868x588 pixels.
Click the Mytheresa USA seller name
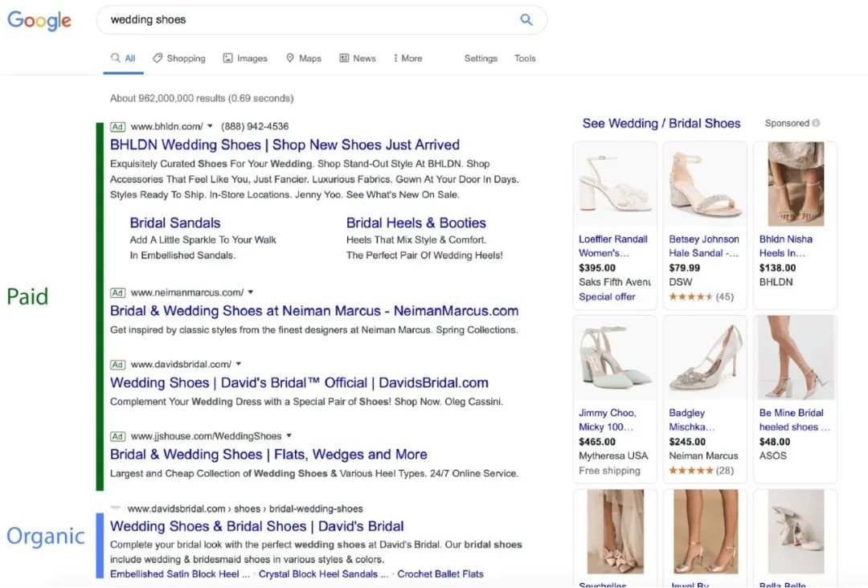point(612,455)
